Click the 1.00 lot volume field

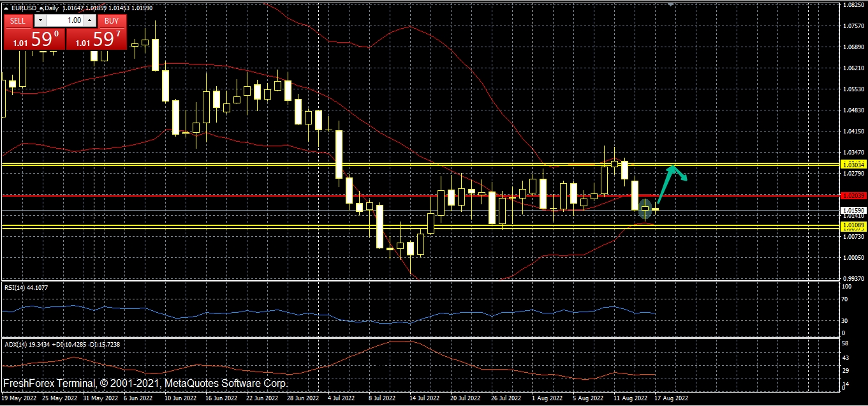[x=68, y=20]
